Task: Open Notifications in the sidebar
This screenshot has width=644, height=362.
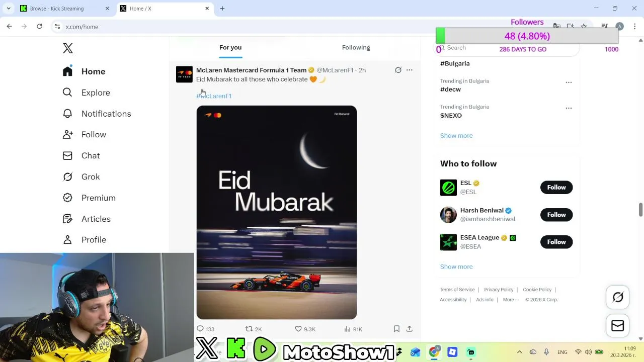Action: (97, 114)
